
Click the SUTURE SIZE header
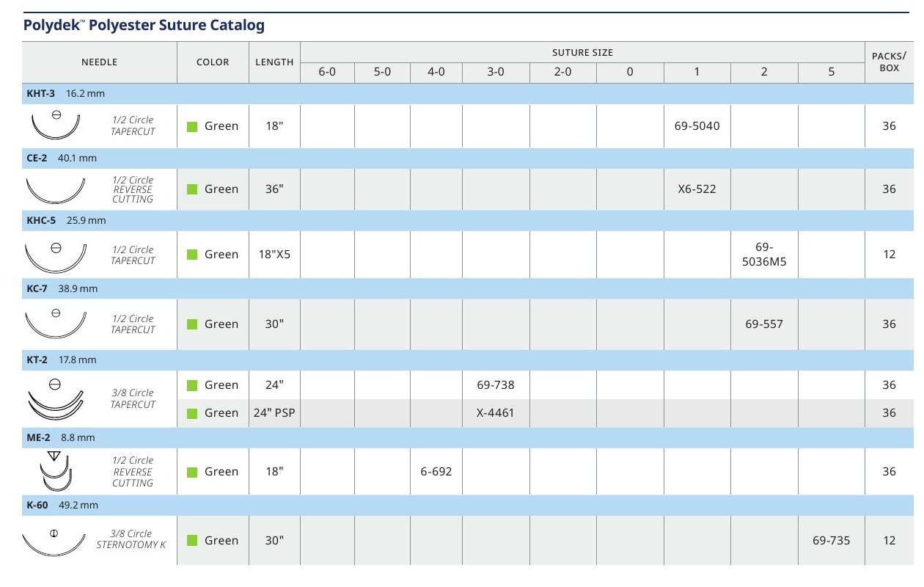(x=582, y=53)
